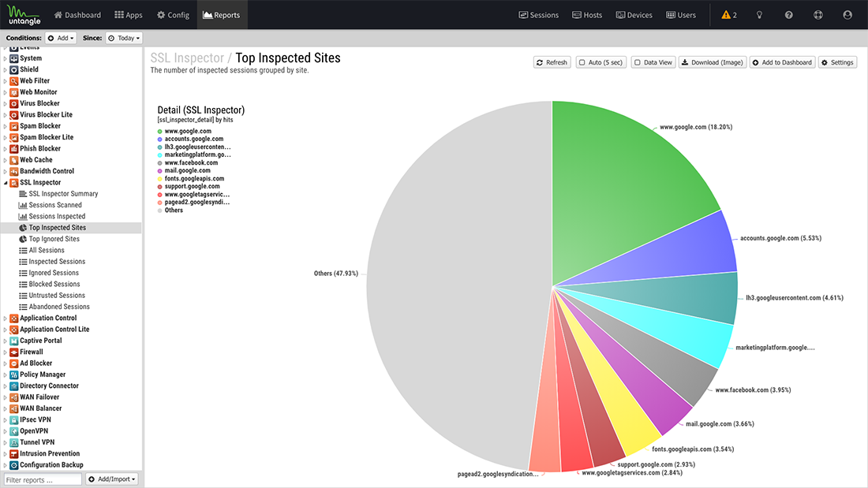Open the Users view

[681, 15]
